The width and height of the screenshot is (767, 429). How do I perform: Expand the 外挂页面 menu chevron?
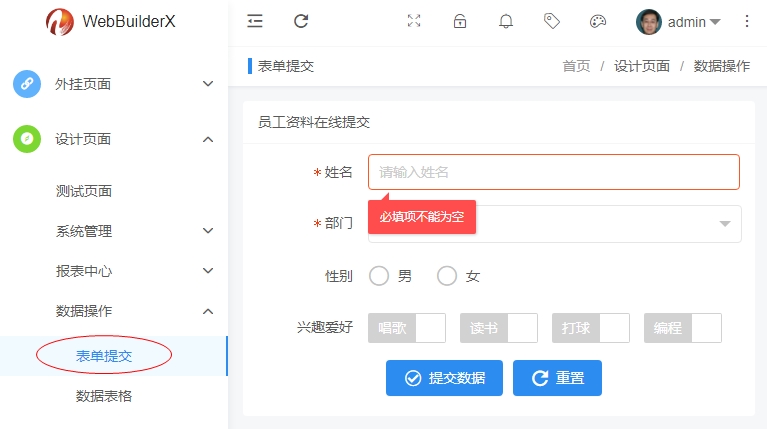208,84
